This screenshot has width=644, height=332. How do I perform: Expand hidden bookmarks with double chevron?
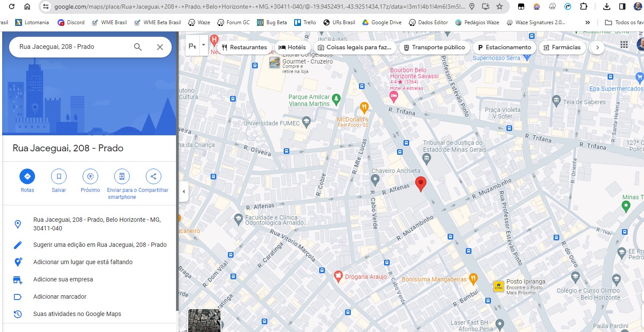[x=587, y=22]
